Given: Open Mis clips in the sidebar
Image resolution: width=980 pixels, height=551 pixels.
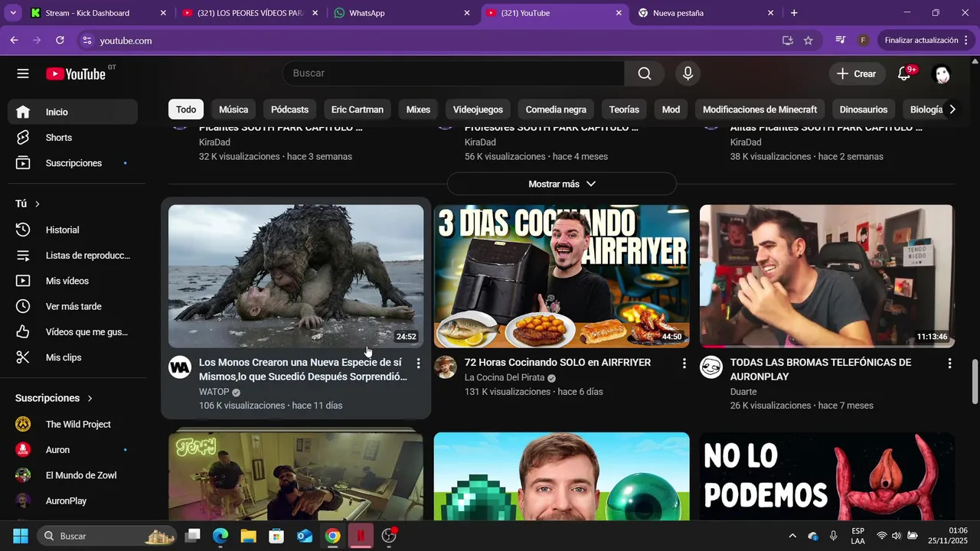Looking at the screenshot, I should pos(73,357).
